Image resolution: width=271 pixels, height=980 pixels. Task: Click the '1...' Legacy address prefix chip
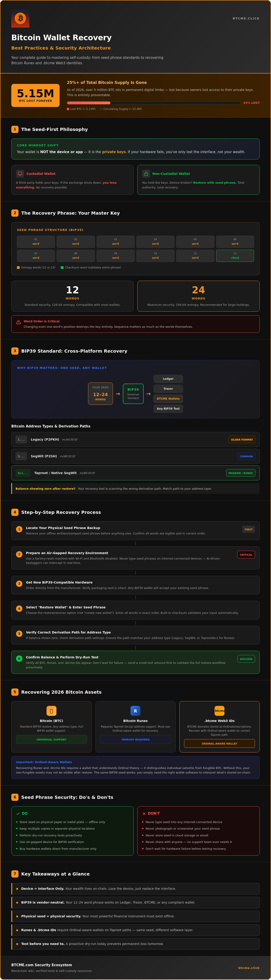pyautogui.click(x=21, y=439)
